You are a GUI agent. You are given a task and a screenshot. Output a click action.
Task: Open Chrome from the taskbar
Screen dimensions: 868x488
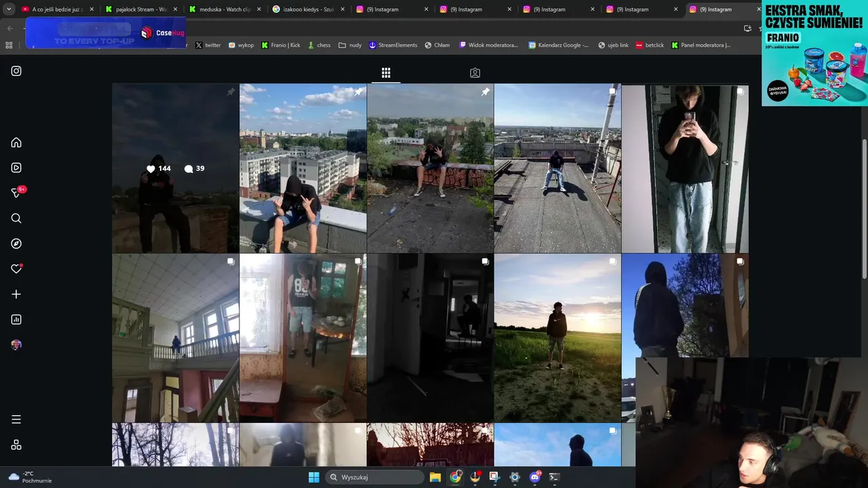pos(455,477)
